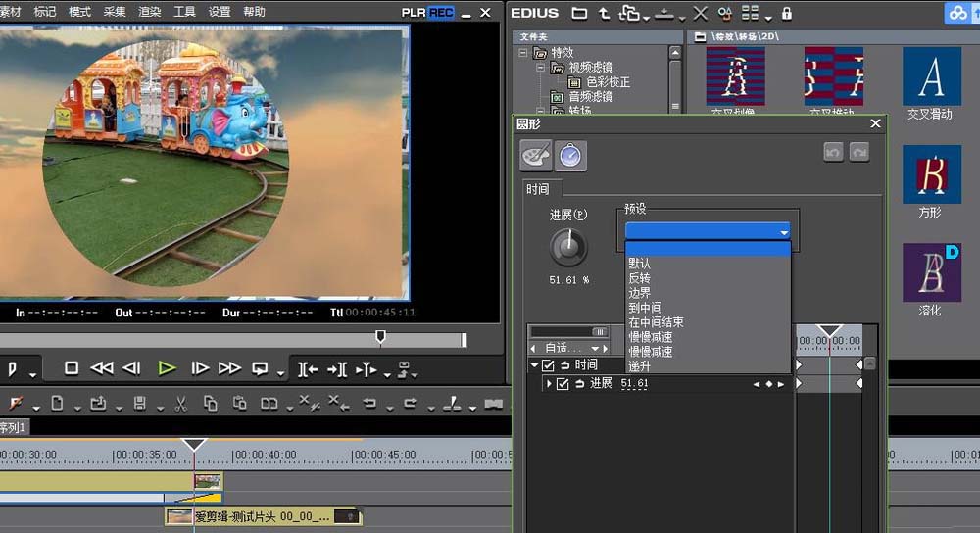Step back one frame
Screen dimensions: 980x533
tap(131, 368)
